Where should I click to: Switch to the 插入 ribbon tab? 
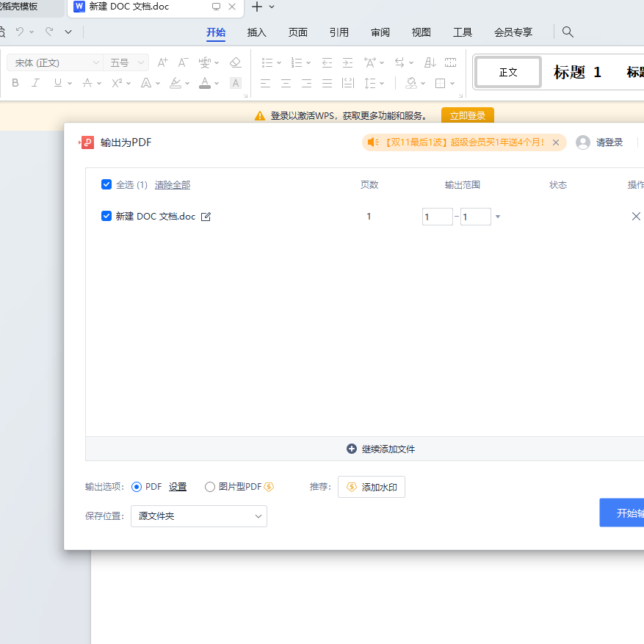click(257, 32)
